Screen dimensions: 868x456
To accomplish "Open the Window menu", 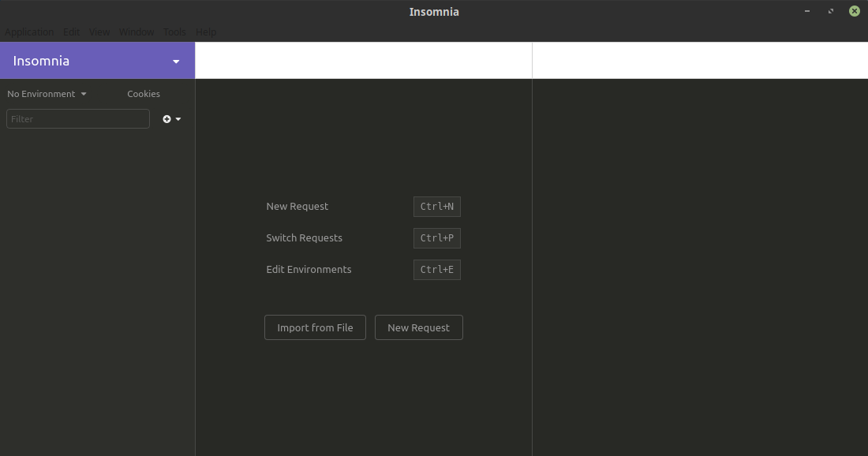I will click(137, 32).
